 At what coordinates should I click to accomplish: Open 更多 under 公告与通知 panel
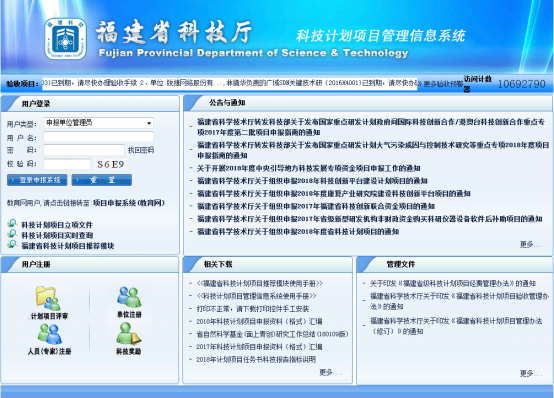(x=530, y=244)
